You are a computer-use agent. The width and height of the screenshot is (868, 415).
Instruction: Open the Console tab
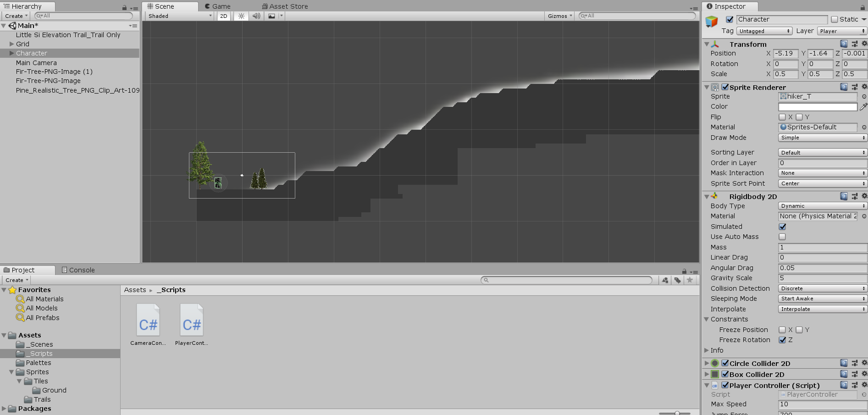click(x=78, y=270)
